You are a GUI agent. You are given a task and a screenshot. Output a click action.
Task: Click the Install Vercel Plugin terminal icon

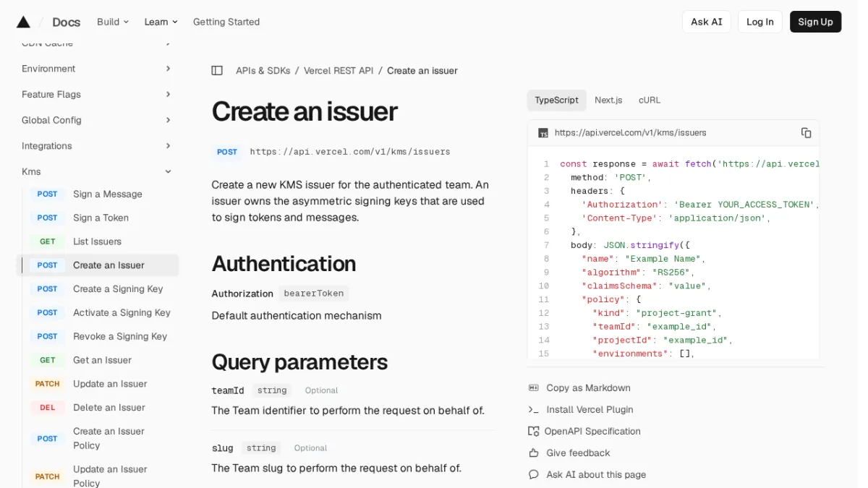534,410
